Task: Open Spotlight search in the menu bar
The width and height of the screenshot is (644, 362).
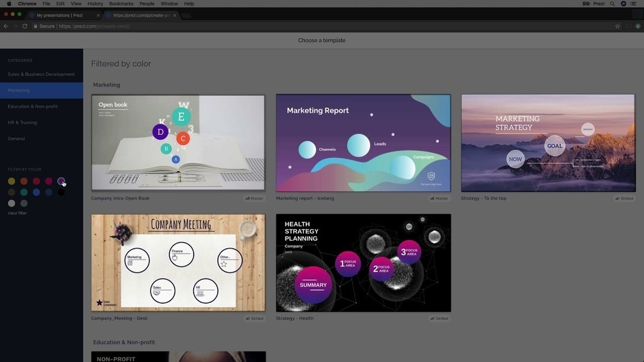Action: pyautogui.click(x=612, y=4)
